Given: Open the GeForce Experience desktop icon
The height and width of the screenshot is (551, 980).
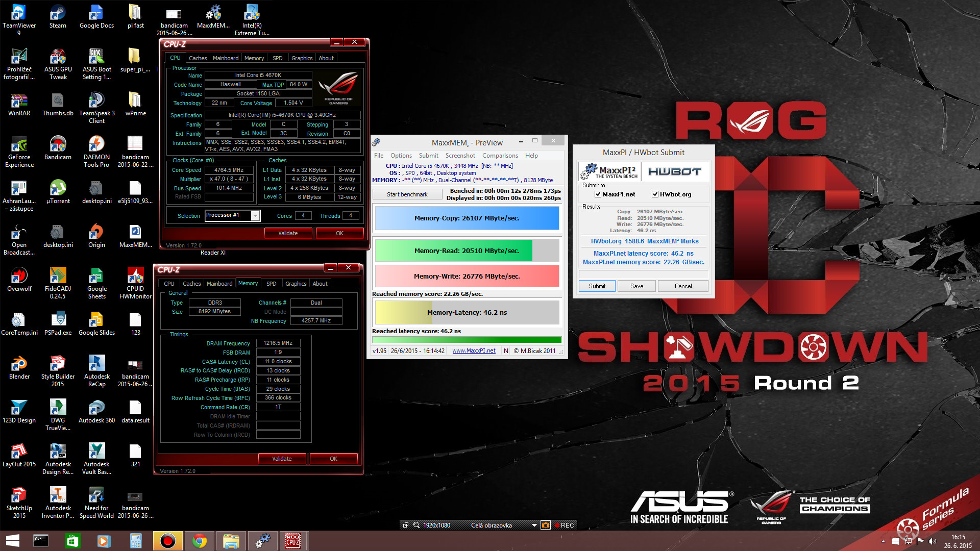Looking at the screenshot, I should pos(19,152).
